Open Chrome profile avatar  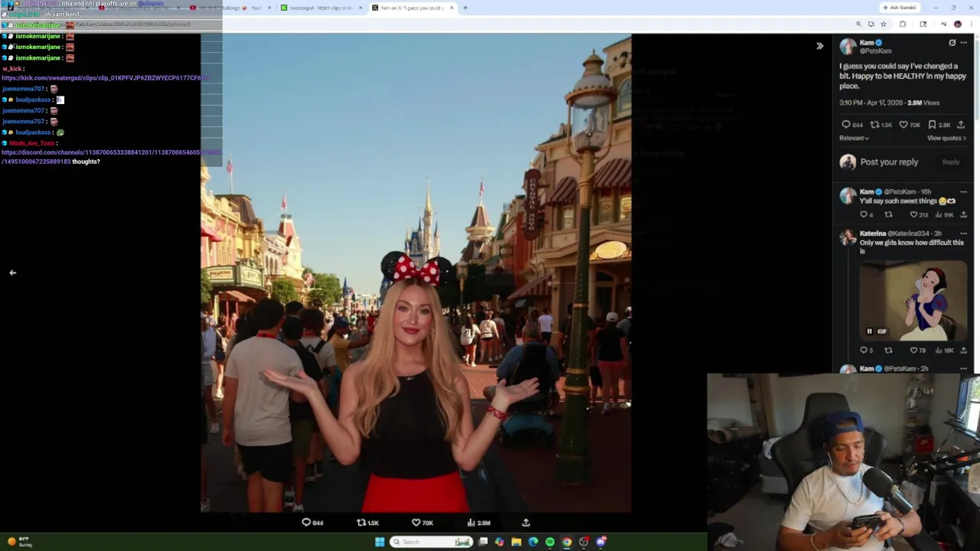click(957, 24)
